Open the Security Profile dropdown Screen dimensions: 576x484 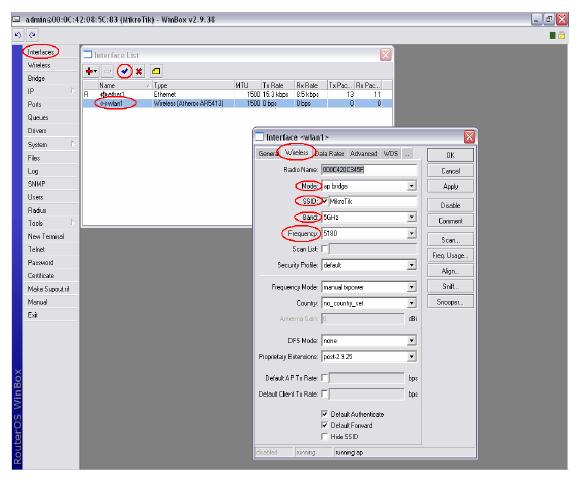tap(411, 265)
